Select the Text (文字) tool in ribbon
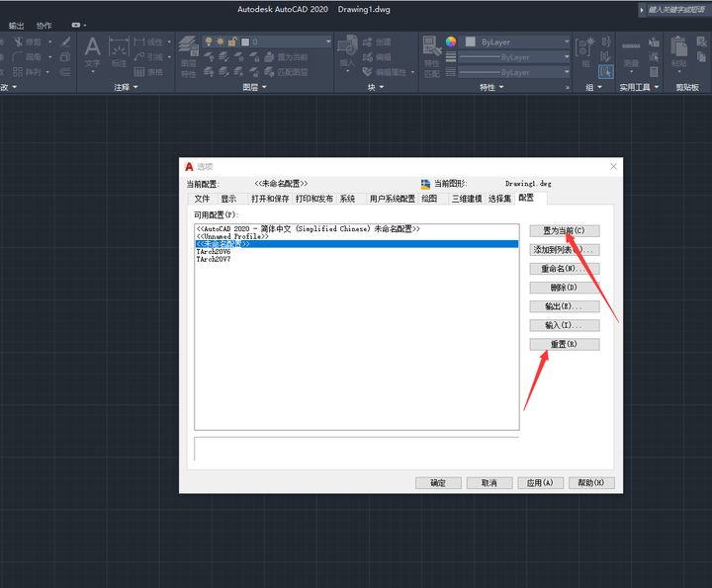This screenshot has height=588, width=712. tap(92, 51)
